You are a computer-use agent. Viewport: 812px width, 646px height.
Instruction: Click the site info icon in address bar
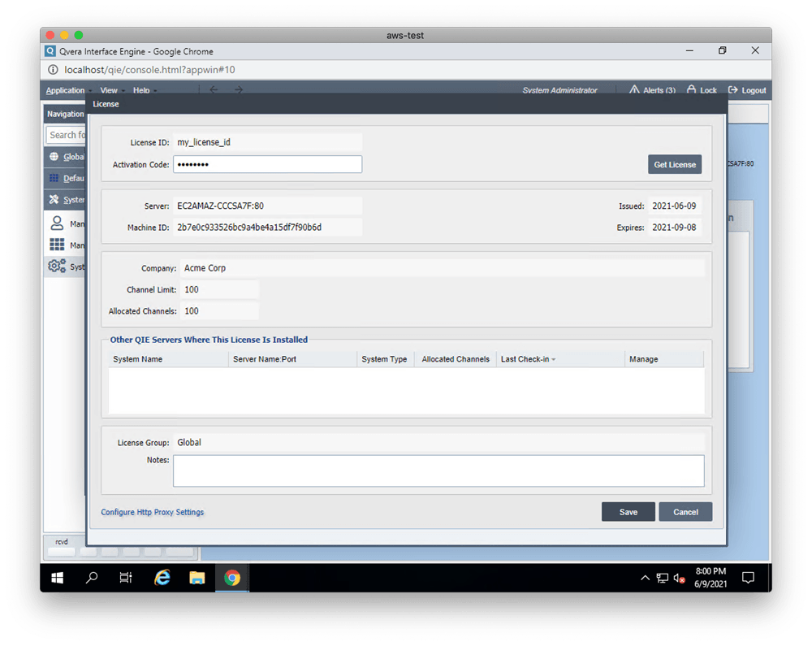point(53,69)
